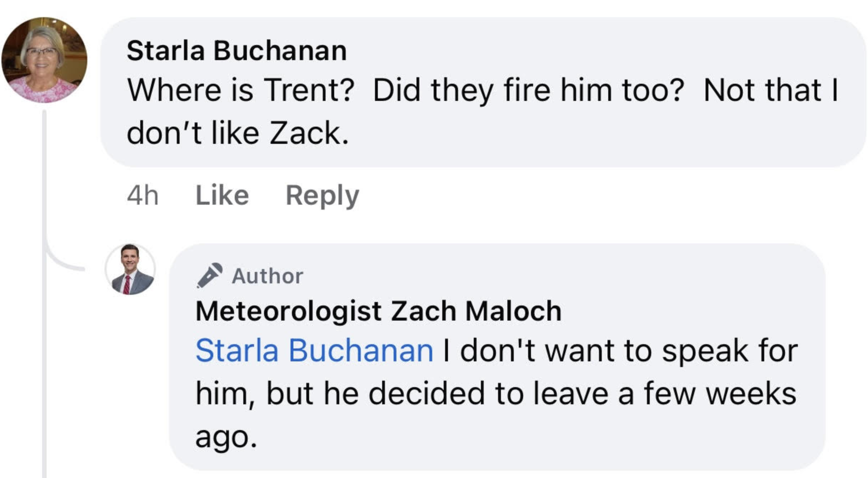Click the 4h comment timestamp
This screenshot has height=478, width=868.
(142, 195)
